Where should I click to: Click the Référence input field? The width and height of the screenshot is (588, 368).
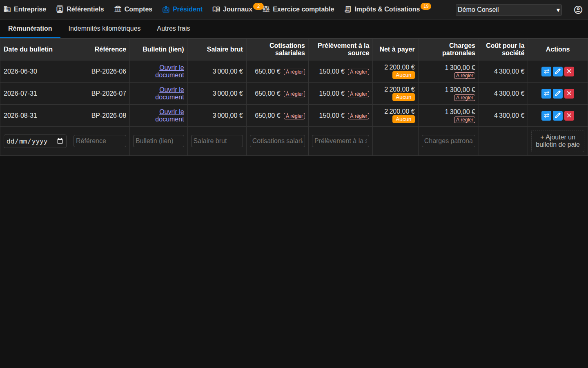click(100, 141)
